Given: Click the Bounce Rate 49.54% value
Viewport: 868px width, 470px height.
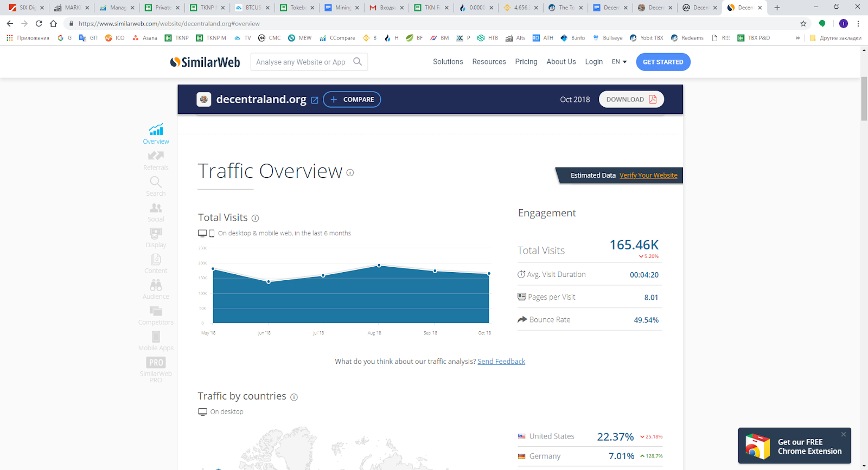Looking at the screenshot, I should (x=646, y=320).
